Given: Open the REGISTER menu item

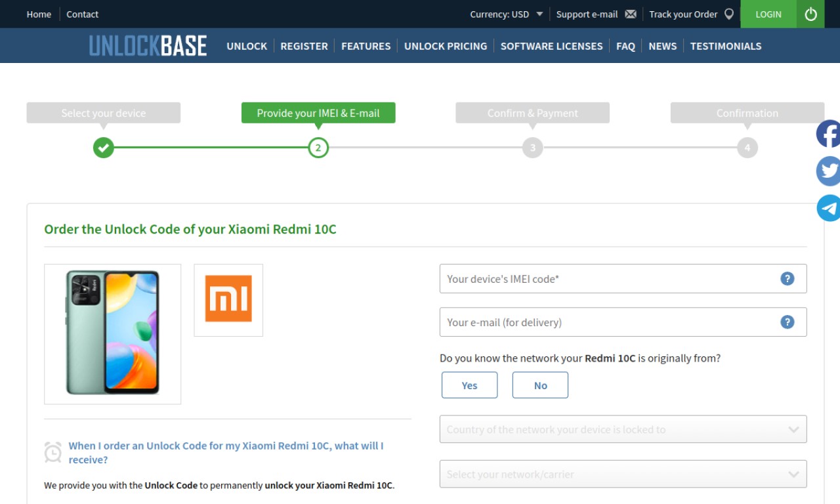Looking at the screenshot, I should point(304,46).
